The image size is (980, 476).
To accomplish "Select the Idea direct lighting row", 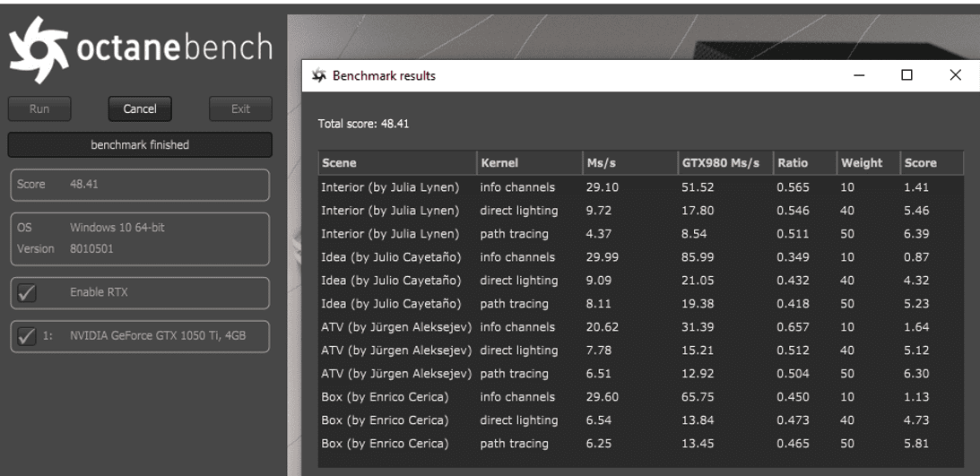I will pos(641,281).
